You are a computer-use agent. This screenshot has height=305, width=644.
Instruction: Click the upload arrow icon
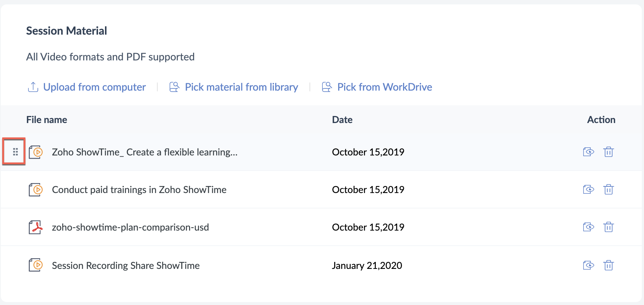(33, 87)
